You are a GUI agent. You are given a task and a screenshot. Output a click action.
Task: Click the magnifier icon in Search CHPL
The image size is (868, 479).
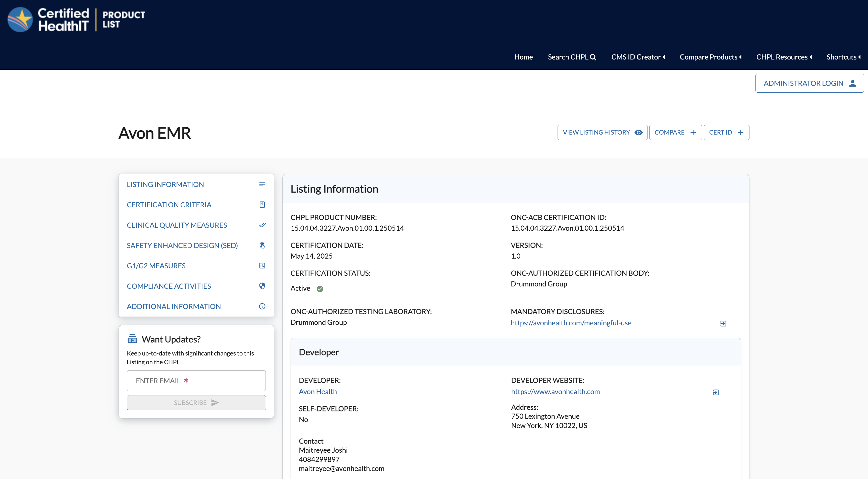point(593,57)
